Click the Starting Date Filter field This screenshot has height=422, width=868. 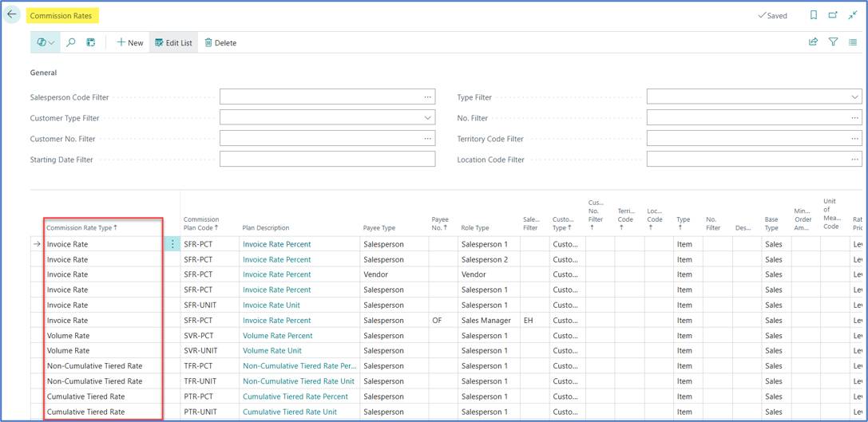pyautogui.click(x=327, y=160)
